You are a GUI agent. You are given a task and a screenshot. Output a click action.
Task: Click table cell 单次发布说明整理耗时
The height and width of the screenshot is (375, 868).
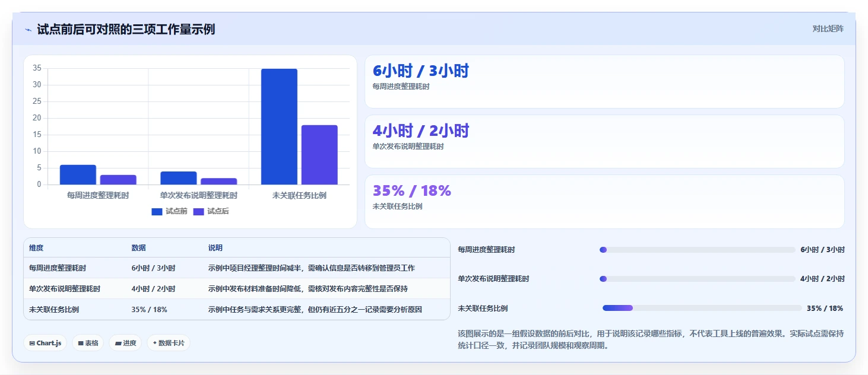[65, 289]
